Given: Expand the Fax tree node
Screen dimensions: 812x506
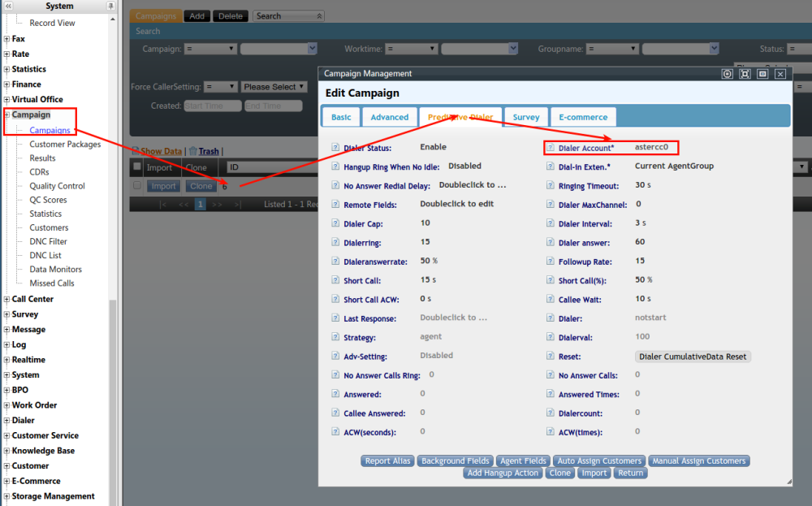Looking at the screenshot, I should tap(7, 39).
